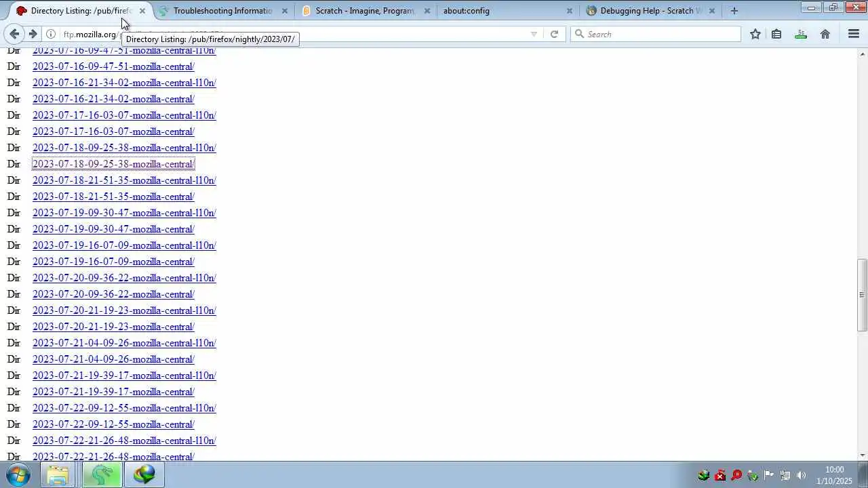Open 2023-07-21-04-09-26-mozilla-central-l10n/ directory
The image size is (868, 488).
[x=124, y=343]
